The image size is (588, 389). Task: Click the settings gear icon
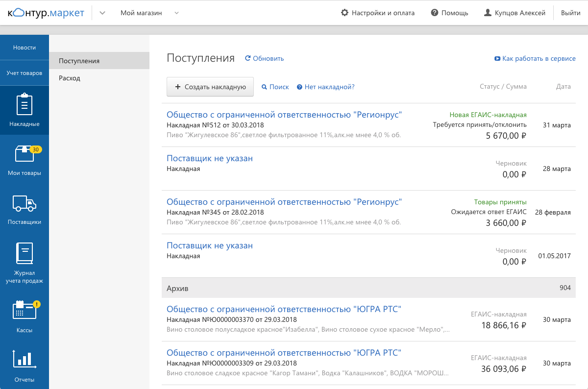(345, 13)
